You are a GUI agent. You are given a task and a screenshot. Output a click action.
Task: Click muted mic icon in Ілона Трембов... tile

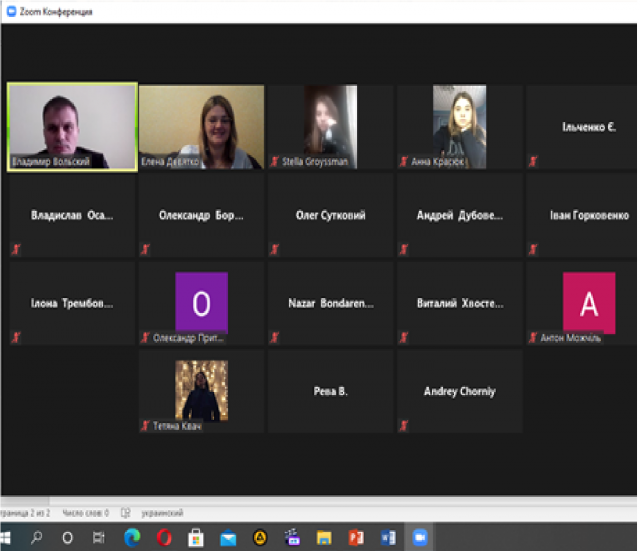(16, 338)
